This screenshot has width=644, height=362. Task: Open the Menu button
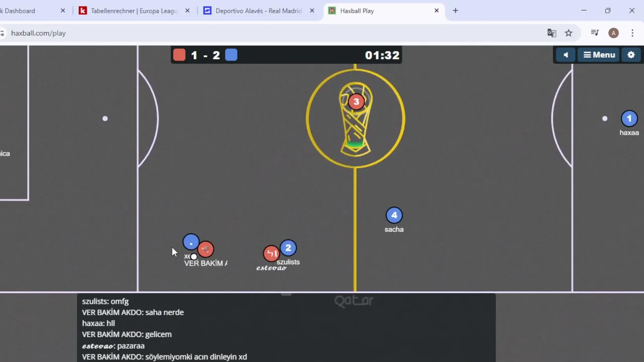[599, 55]
